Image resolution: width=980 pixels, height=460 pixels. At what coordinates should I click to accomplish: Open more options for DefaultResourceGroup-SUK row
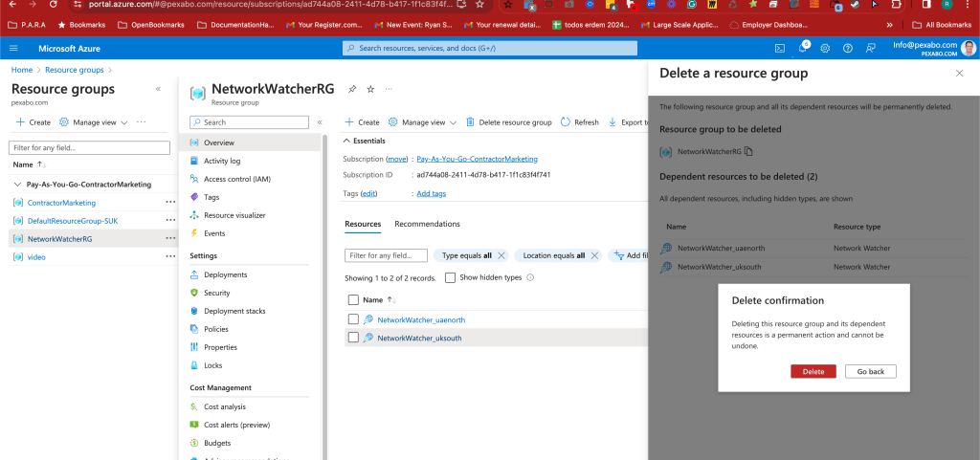tap(170, 220)
